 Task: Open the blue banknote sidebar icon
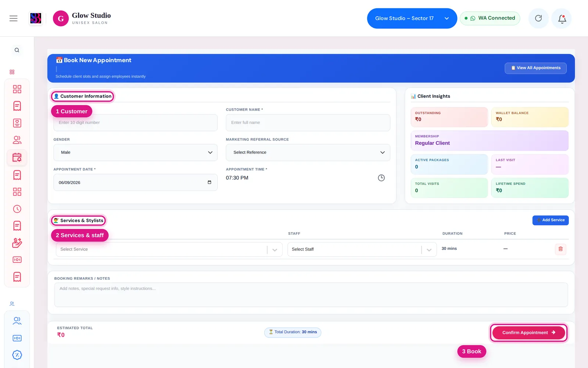tap(17, 338)
